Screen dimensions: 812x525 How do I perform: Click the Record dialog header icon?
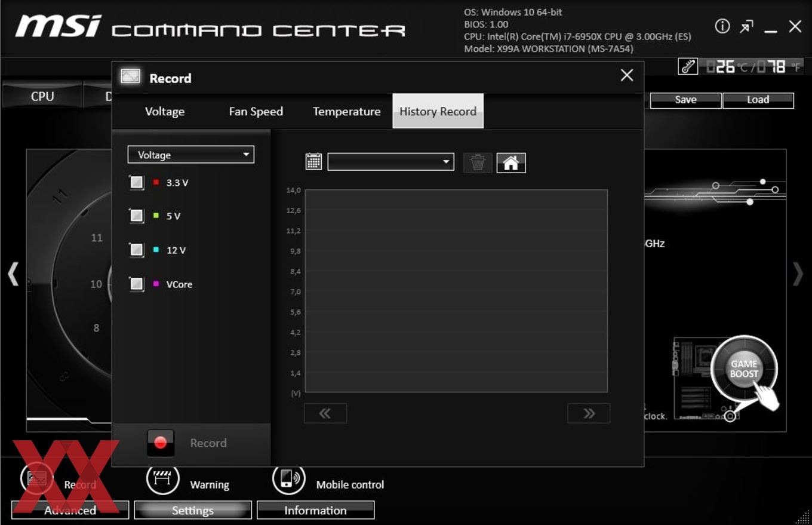[130, 76]
